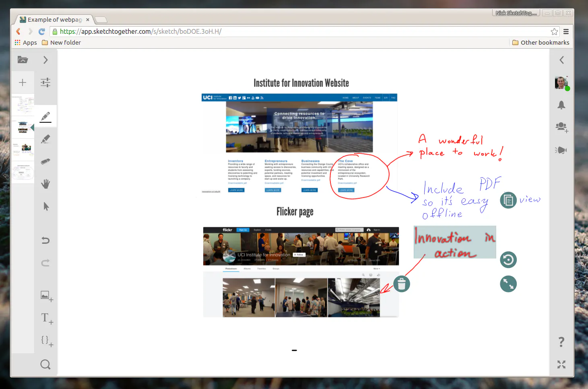Open the notifications bell

tap(561, 105)
